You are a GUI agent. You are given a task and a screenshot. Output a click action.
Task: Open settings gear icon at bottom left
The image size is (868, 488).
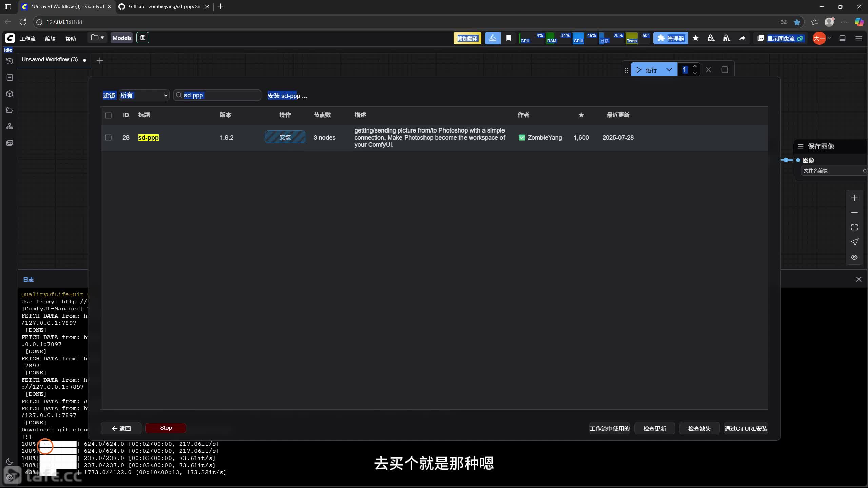[9, 478]
